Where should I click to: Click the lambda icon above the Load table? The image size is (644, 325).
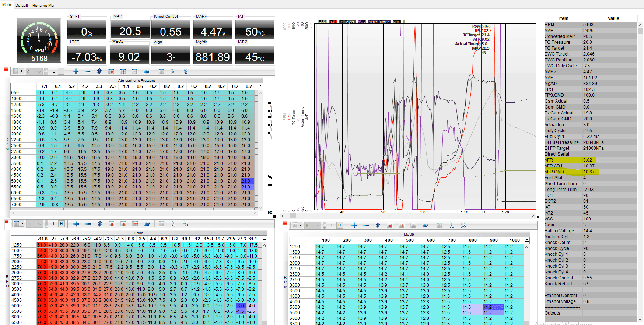[173, 224]
